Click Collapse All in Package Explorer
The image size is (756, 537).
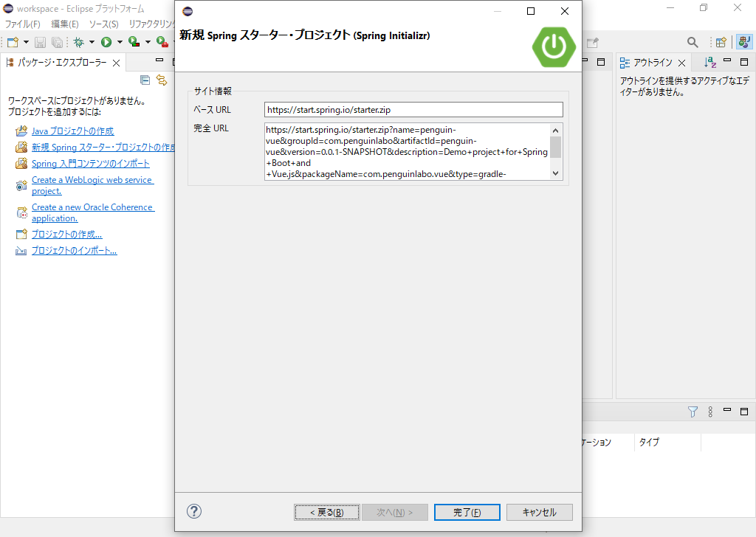tap(145, 80)
